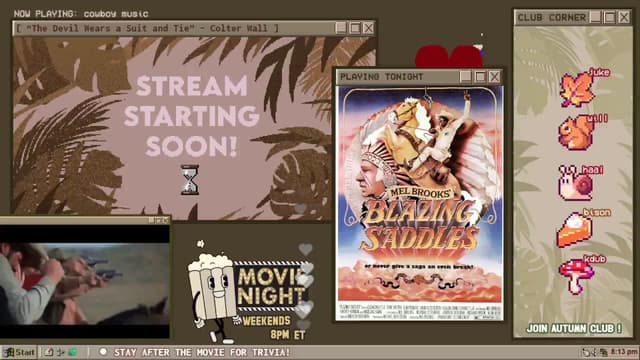640x360 pixels.
Task: Click the 'haal' member name label
Action: (x=592, y=170)
